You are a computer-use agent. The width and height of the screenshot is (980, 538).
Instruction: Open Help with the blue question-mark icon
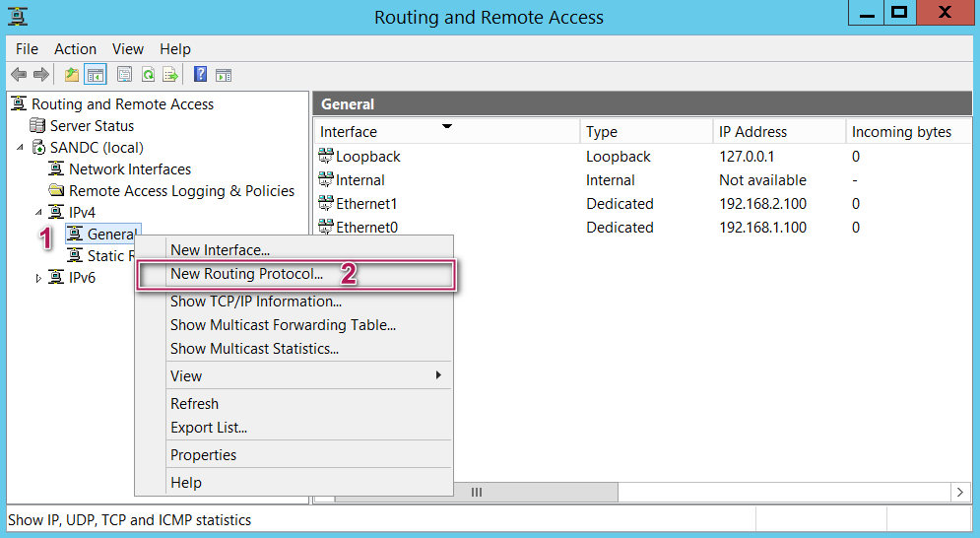pyautogui.click(x=201, y=74)
